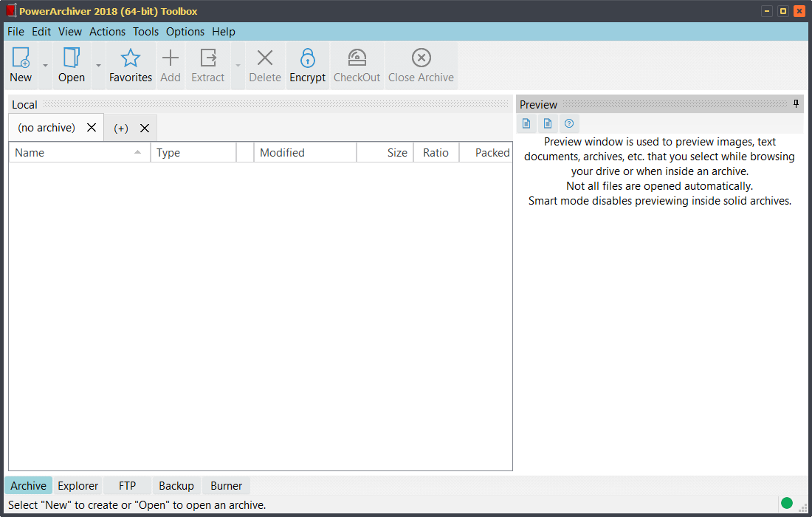This screenshot has height=517, width=812.
Task: Click the second document icon in Preview toolbar
Action: point(548,123)
